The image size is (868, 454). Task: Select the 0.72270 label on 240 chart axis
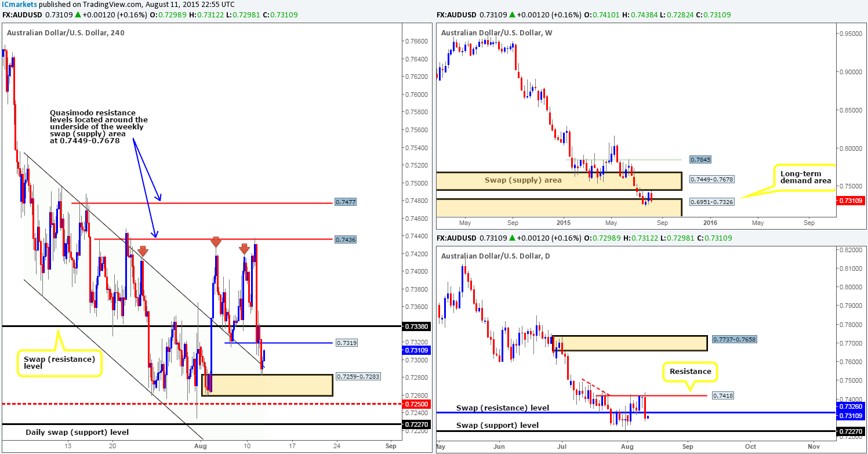(415, 424)
